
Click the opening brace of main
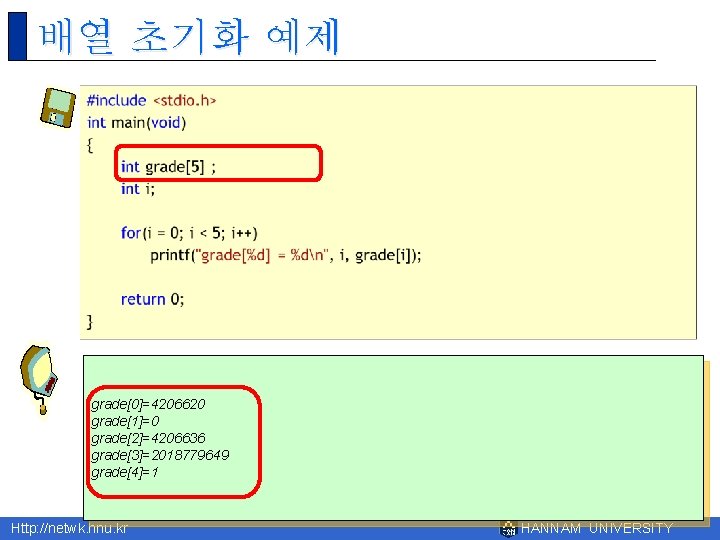coord(90,145)
